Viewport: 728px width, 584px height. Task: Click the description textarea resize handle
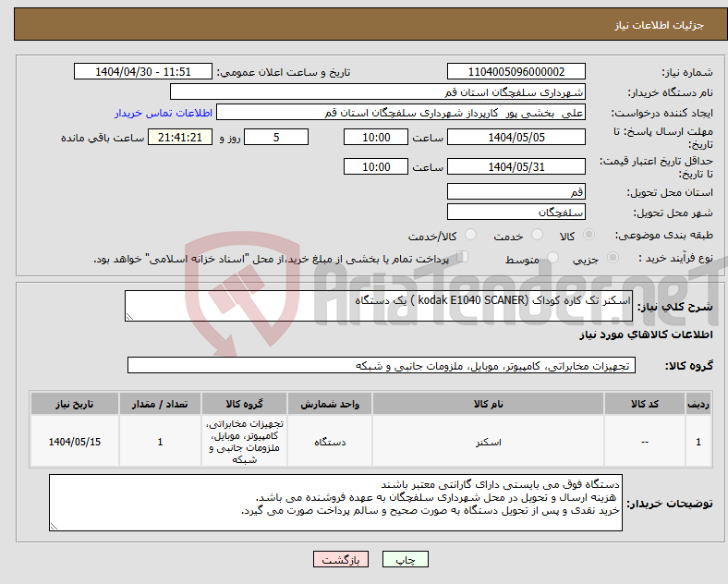[x=129, y=317]
